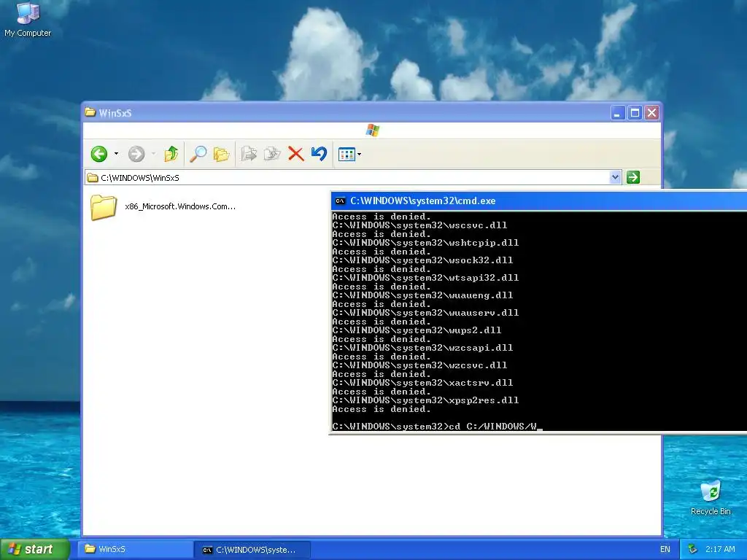The height and width of the screenshot is (560, 747).
Task: Close the WinSxS window
Action: 651,113
